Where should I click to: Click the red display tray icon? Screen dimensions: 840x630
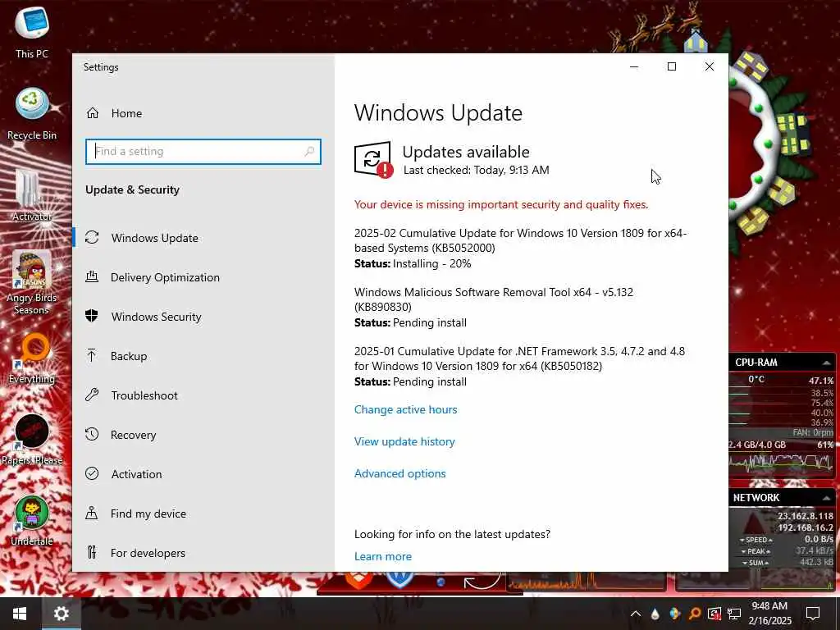[x=714, y=614]
